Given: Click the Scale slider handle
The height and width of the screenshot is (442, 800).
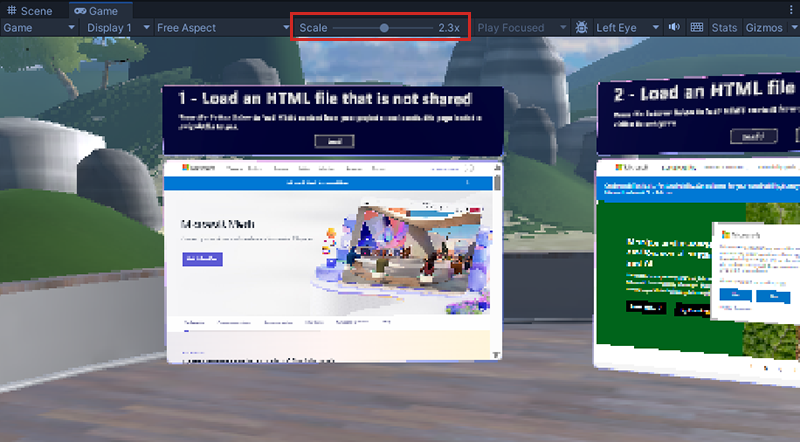Looking at the screenshot, I should [x=384, y=28].
